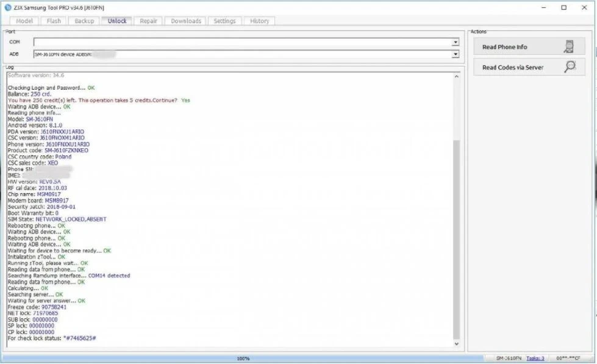Expand the ADB device dropdown arrow
Viewport: 597px width, 364px height.
coord(456,54)
